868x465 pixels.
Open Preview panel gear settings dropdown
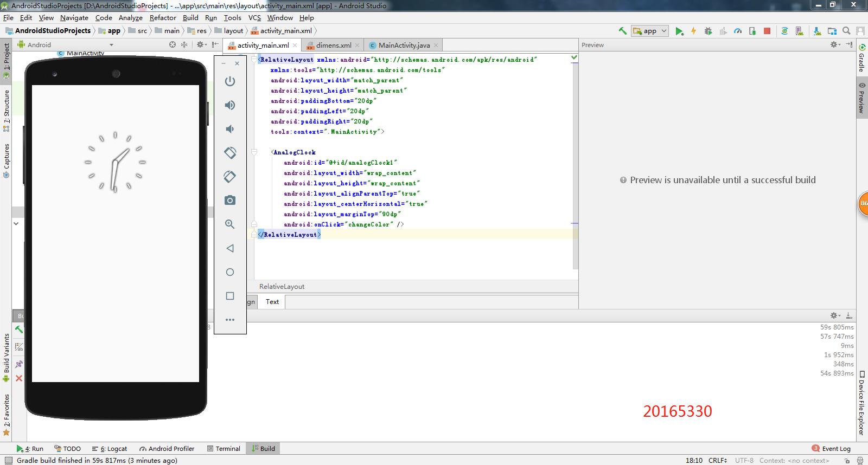pyautogui.click(x=836, y=44)
